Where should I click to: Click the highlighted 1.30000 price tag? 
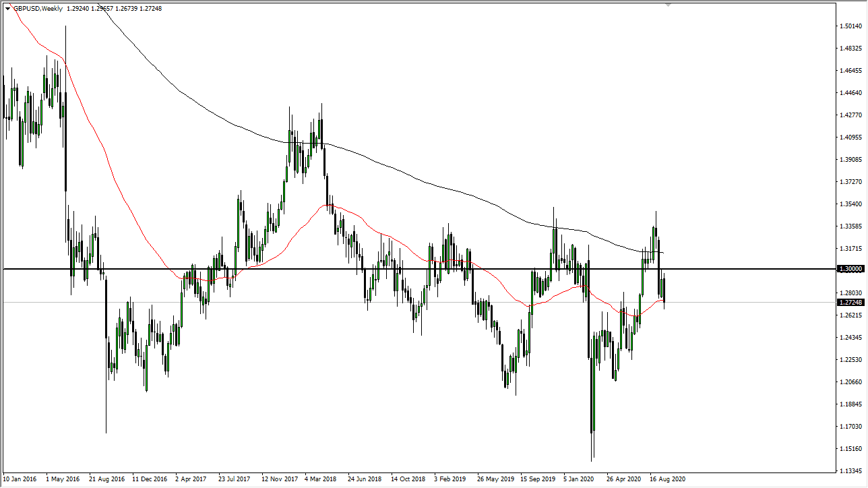pyautogui.click(x=852, y=268)
